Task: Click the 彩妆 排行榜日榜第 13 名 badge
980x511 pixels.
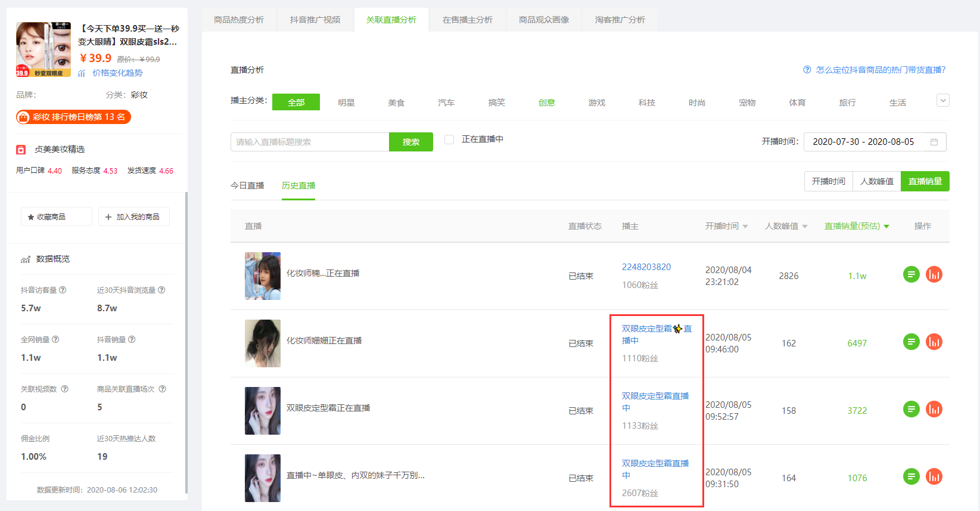Action: click(x=73, y=117)
